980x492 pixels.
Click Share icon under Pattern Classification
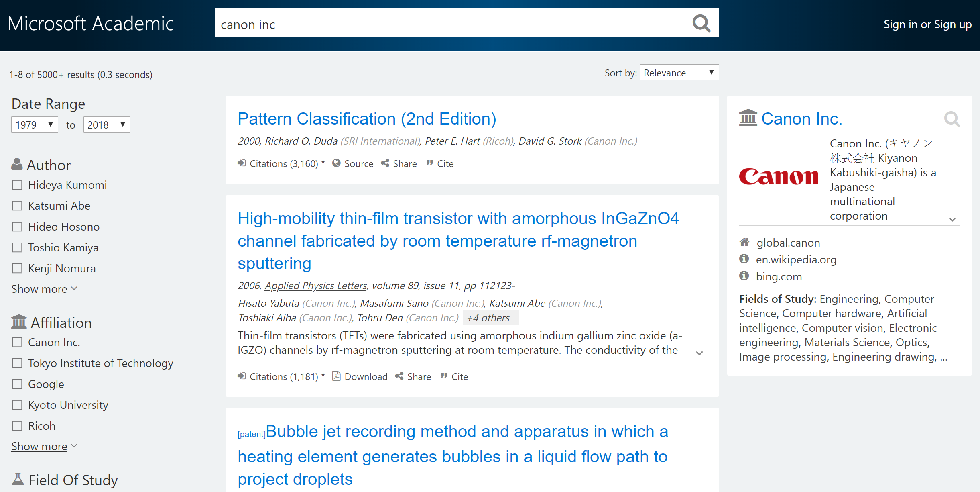[x=385, y=163]
